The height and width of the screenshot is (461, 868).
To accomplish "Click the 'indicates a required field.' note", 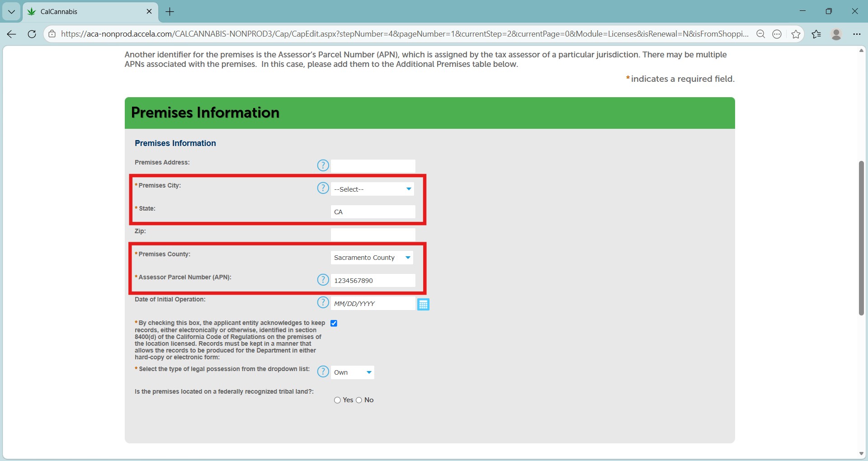I will [683, 79].
